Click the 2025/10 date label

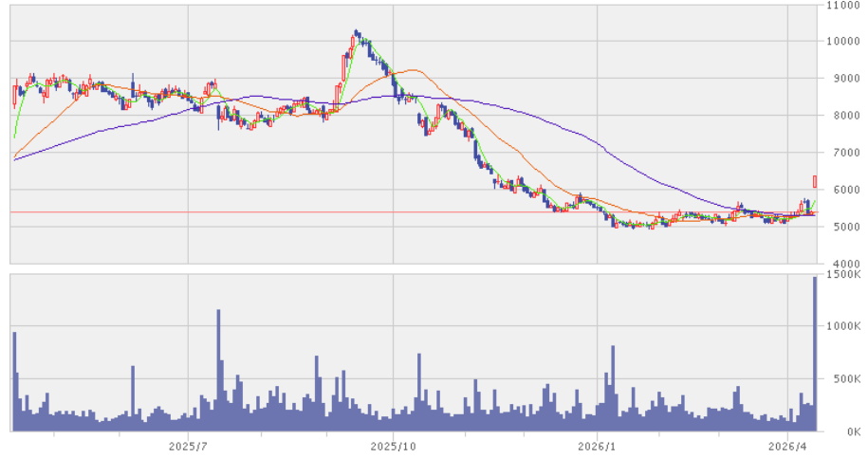[x=393, y=445]
